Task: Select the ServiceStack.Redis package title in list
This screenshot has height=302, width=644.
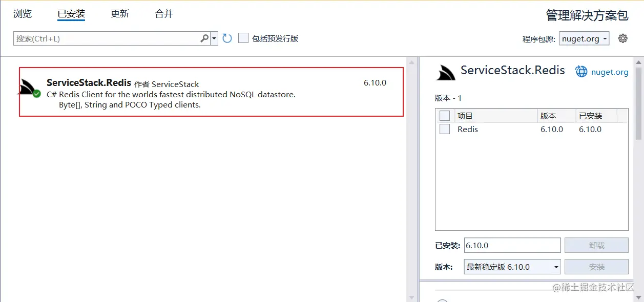Action: [89, 83]
